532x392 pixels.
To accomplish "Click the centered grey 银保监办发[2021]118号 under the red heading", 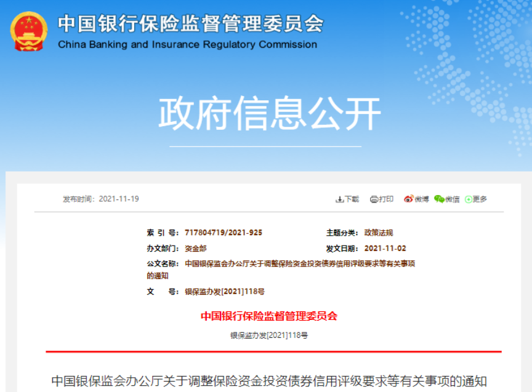I will pos(269,335).
